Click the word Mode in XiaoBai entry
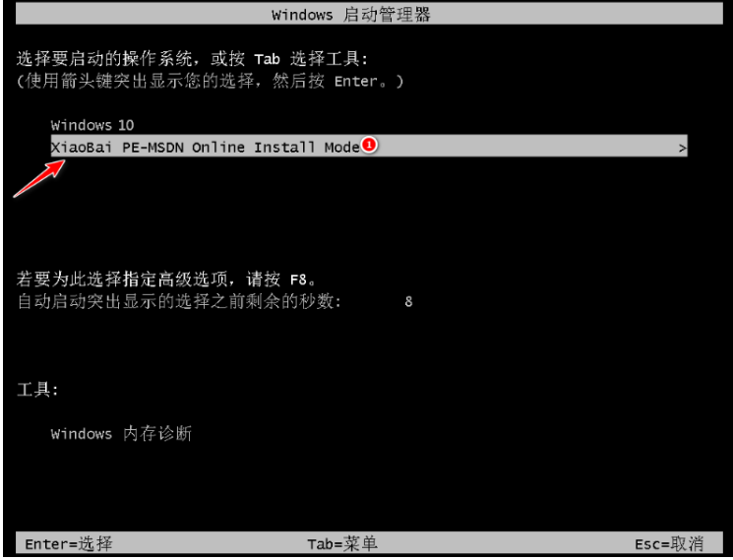Image resolution: width=733 pixels, height=560 pixels. (x=341, y=148)
